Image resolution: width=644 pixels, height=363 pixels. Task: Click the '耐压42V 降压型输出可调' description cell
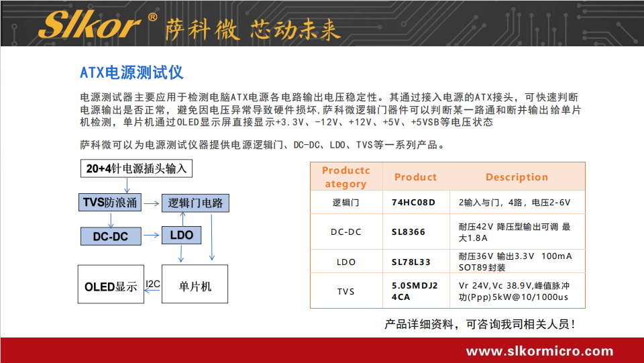tap(517, 232)
